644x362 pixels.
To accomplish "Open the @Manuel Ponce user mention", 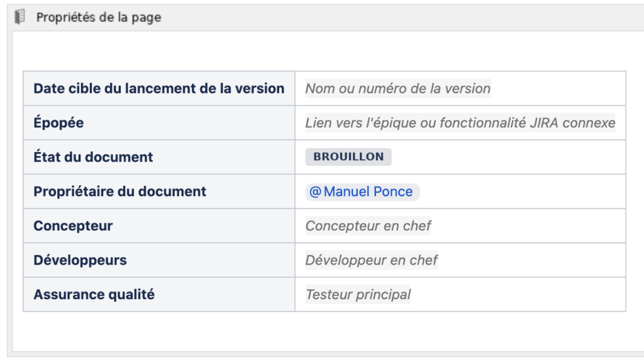I will 362,192.
